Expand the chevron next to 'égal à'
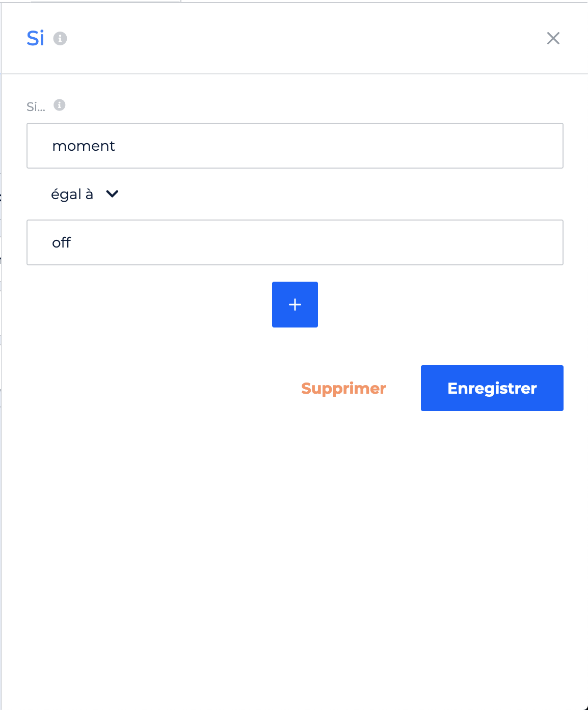588x710 pixels. coord(112,194)
